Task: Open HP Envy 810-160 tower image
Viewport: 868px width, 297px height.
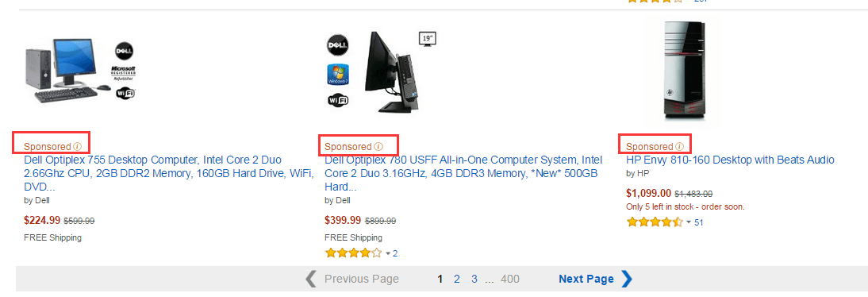Action: (684, 69)
